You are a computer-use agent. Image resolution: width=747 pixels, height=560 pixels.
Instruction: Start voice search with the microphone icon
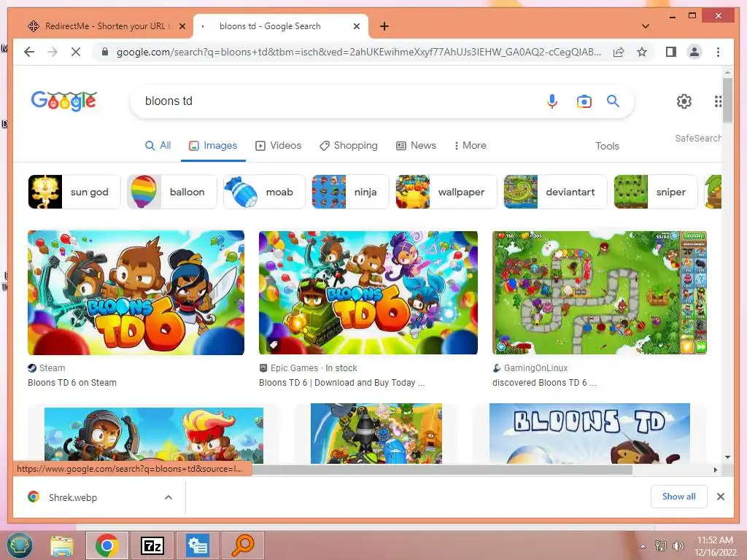pyautogui.click(x=552, y=101)
